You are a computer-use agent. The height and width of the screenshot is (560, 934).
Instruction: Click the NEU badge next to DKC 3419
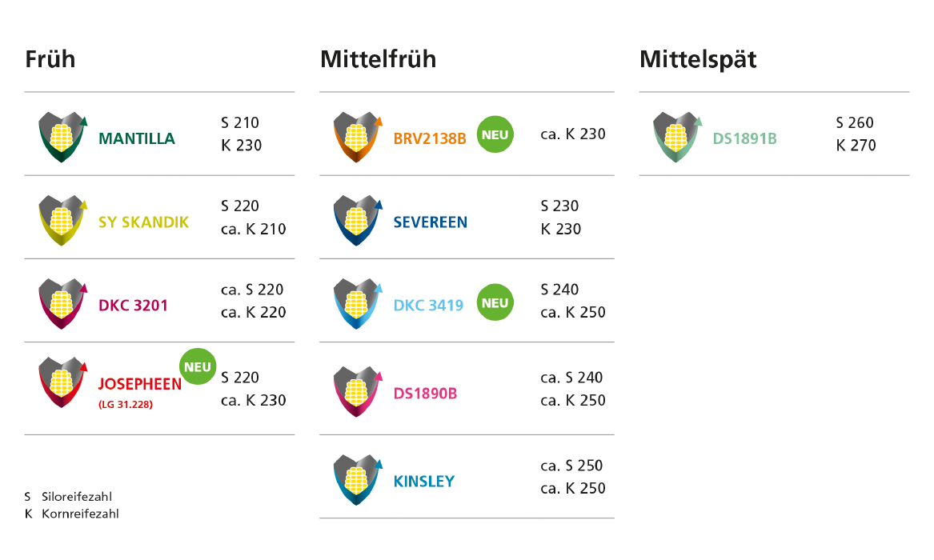(x=495, y=302)
